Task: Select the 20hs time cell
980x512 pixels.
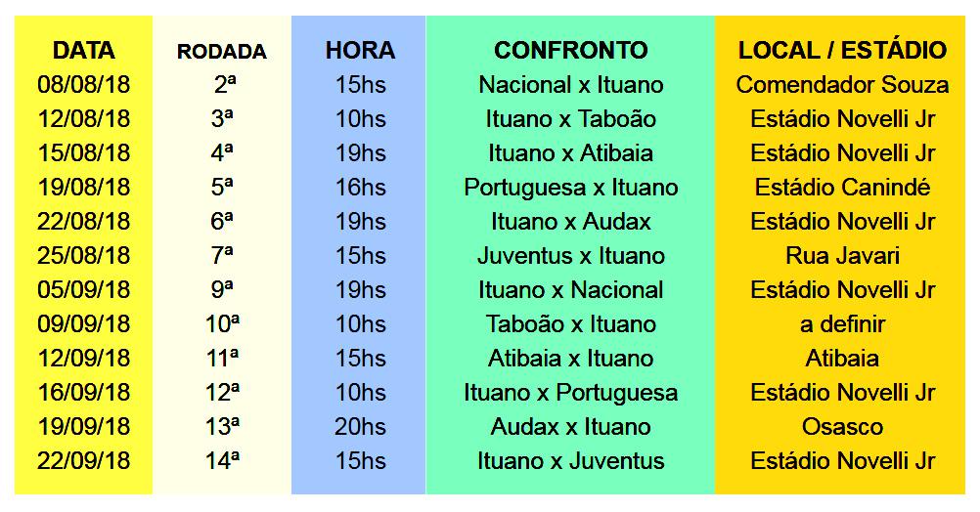Action: pyautogui.click(x=360, y=426)
